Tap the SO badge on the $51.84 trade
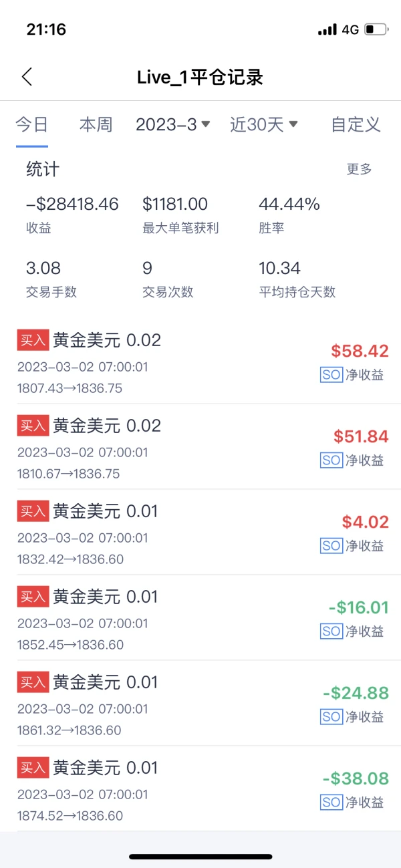This screenshot has width=401, height=868. 331,460
